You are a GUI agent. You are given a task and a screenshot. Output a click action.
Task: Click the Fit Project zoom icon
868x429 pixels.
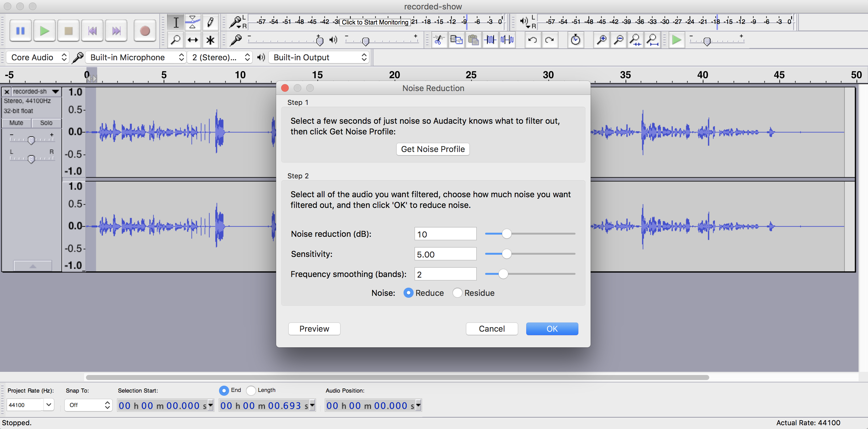[653, 40]
